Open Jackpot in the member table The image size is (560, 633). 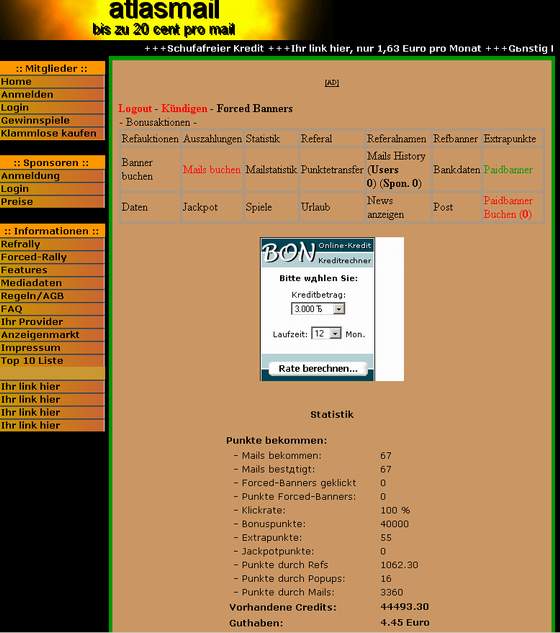pos(200,207)
